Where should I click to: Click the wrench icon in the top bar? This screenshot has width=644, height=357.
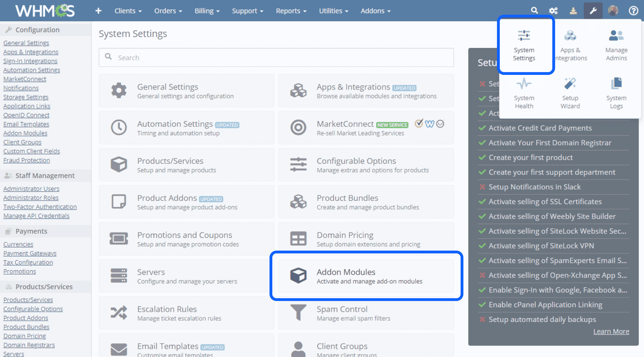coord(593,10)
